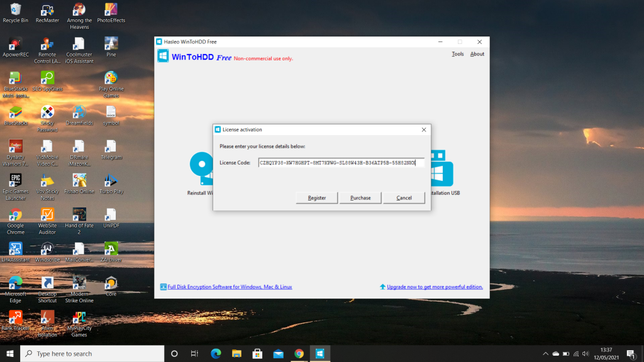Open SEO SpyGlass desktop icon
644x362 pixels.
(x=47, y=81)
